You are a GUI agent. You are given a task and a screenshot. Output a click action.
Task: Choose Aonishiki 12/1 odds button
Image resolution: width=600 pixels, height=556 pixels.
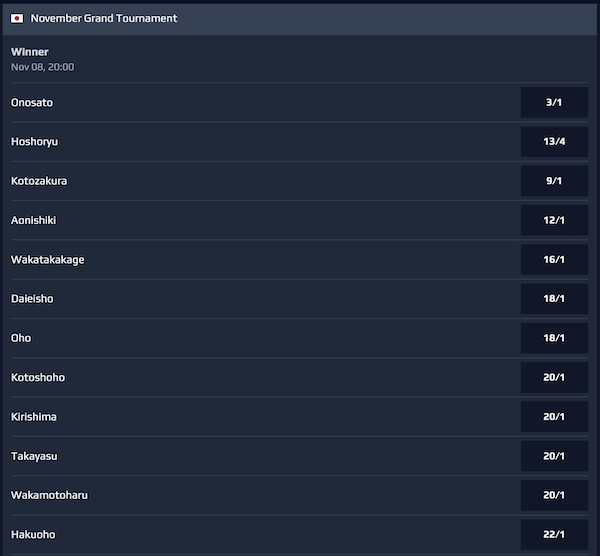(554, 220)
